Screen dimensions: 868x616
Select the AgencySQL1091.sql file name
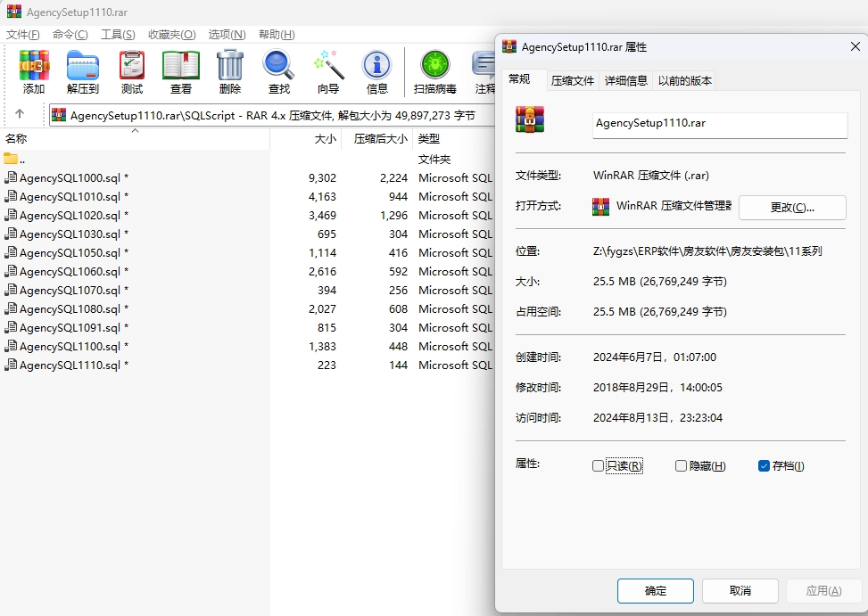tap(70, 328)
